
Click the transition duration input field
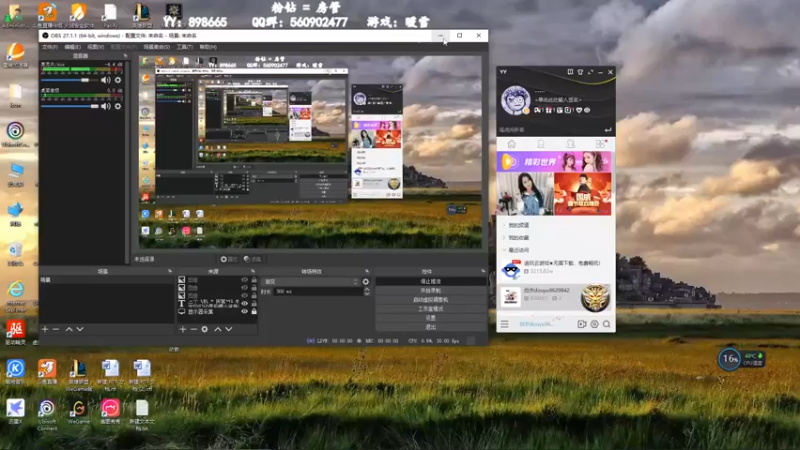pyautogui.click(x=318, y=291)
